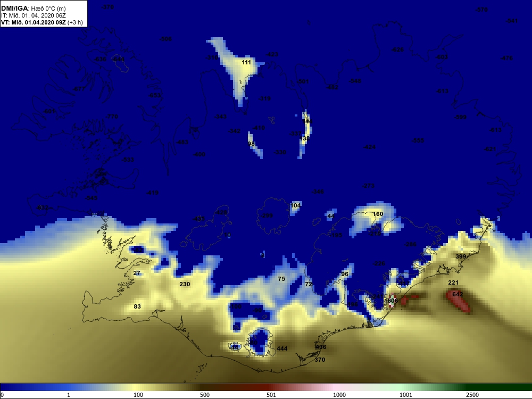Click the '-506' value
This screenshot has height=399, width=532.
coord(165,39)
